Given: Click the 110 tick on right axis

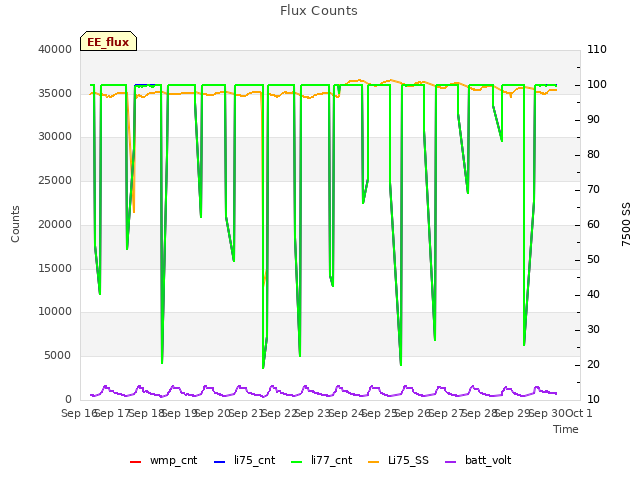Looking at the screenshot, I should click(597, 49).
